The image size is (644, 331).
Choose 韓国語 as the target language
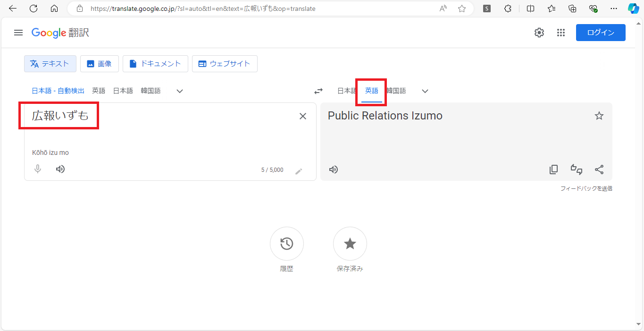396,91
